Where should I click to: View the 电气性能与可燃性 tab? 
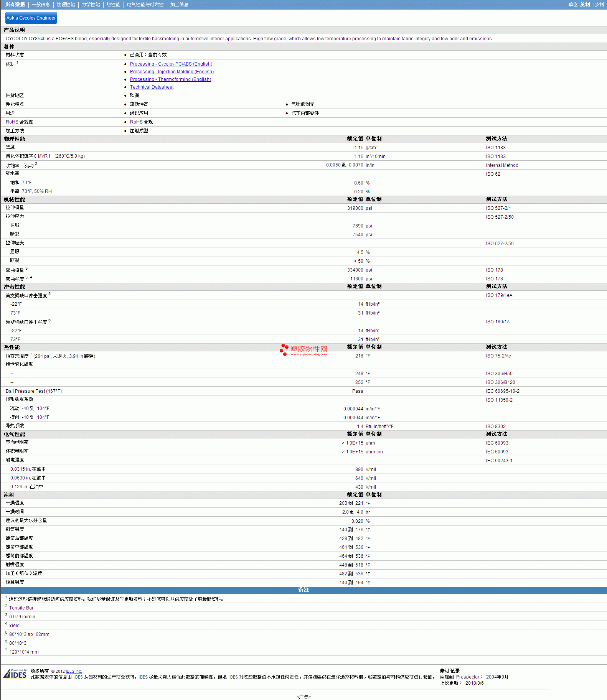[145, 5]
